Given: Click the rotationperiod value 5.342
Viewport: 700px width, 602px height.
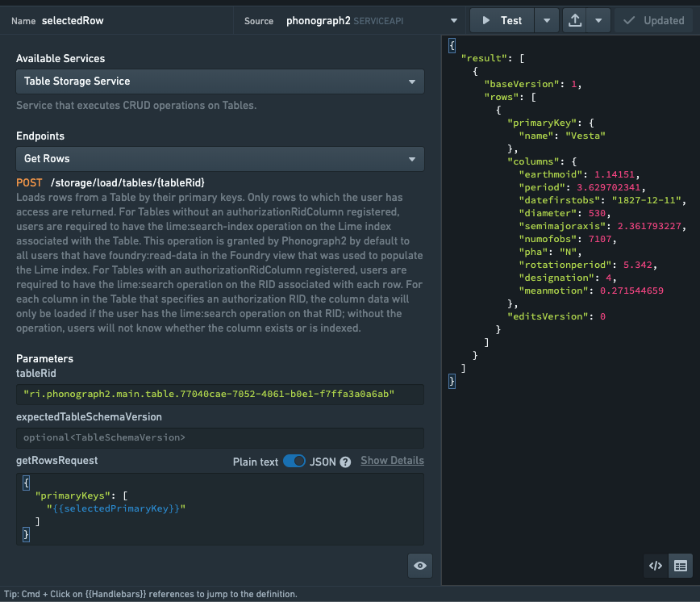Looking at the screenshot, I should 637,265.
